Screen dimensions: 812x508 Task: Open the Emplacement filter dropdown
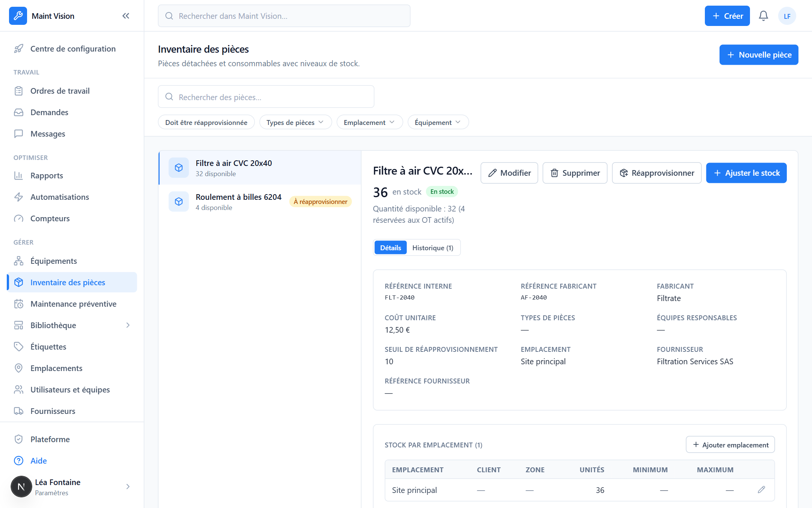370,122
